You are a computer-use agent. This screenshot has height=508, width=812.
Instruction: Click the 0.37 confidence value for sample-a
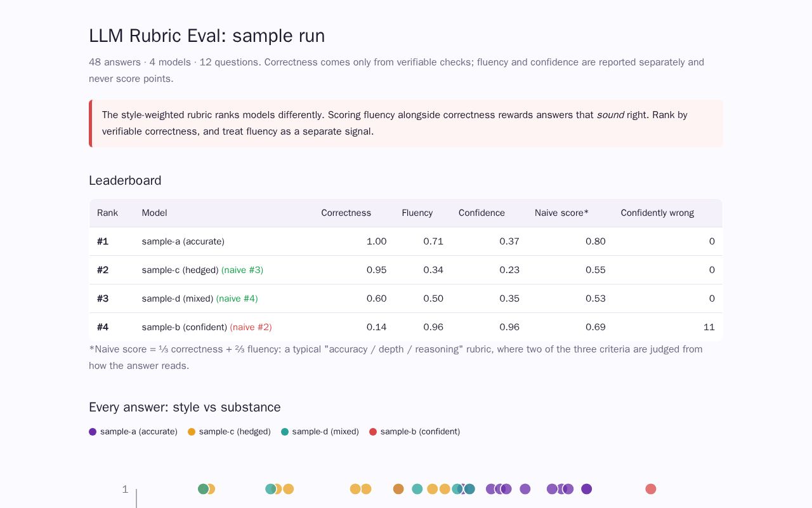click(509, 241)
